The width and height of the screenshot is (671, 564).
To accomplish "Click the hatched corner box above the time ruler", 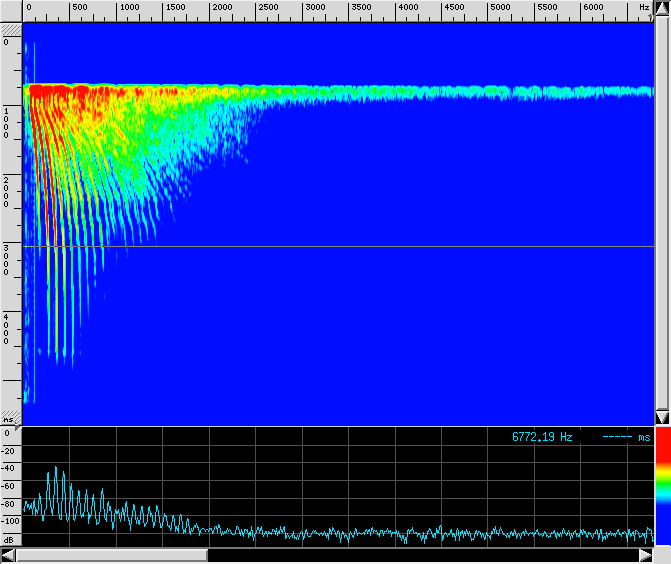I will click(x=10, y=30).
